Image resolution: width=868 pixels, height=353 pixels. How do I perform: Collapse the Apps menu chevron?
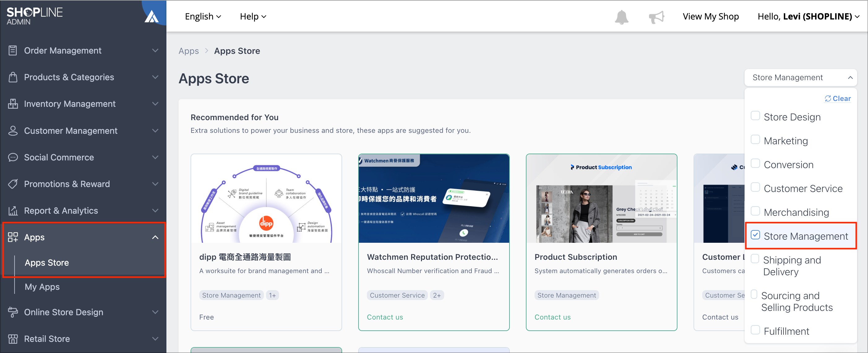pyautogui.click(x=155, y=238)
